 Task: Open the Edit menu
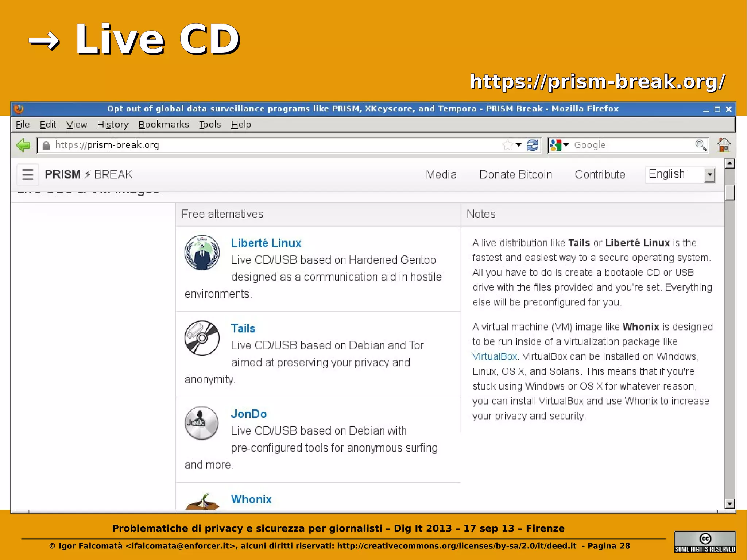[48, 124]
